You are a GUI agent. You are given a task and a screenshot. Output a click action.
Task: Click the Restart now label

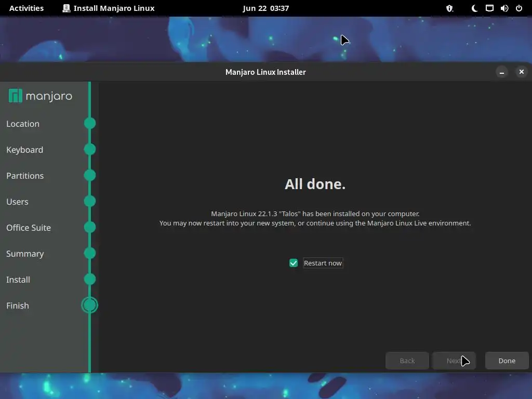coord(323,263)
